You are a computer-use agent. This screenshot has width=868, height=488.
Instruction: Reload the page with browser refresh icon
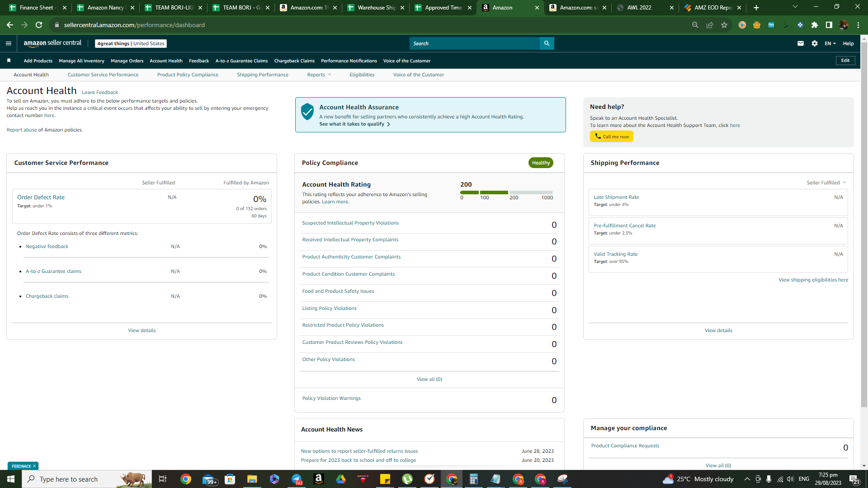(x=39, y=25)
